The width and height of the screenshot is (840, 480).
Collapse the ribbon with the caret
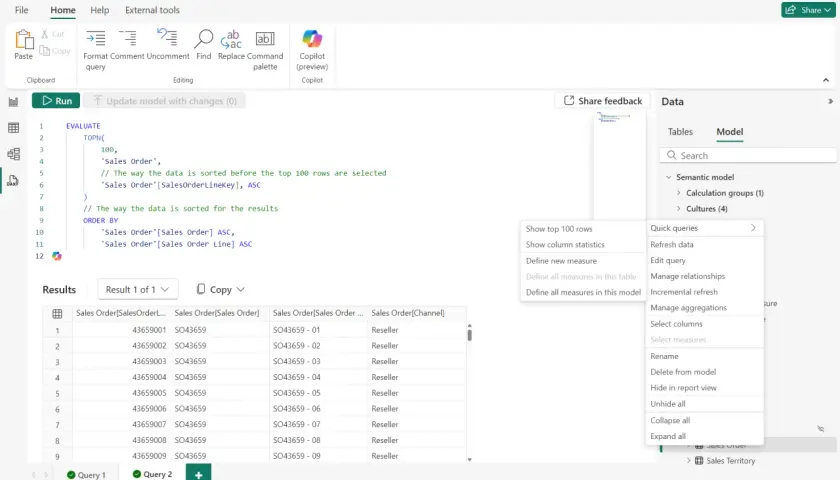pyautogui.click(x=826, y=80)
